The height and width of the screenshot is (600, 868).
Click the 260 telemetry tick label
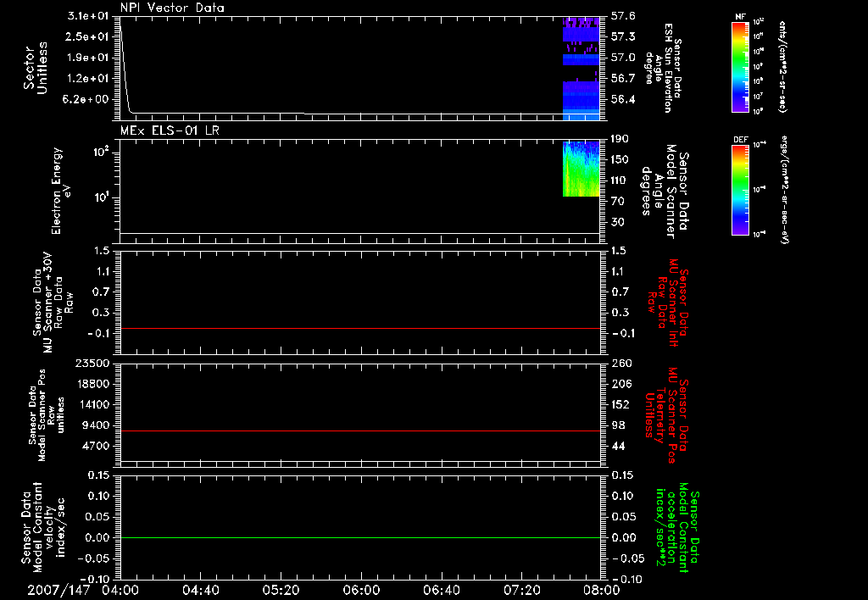(x=621, y=364)
